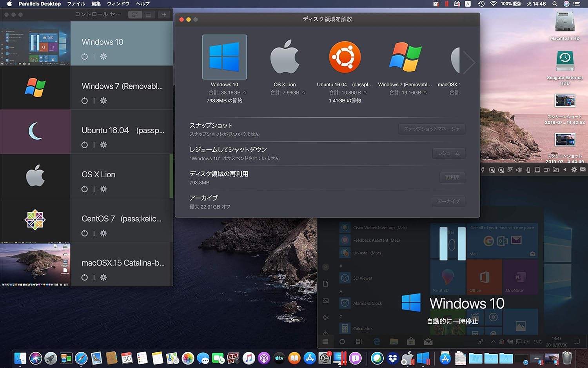The image size is (588, 368).
Task: Select the OS X Lion apple icon in dialog
Action: click(285, 57)
